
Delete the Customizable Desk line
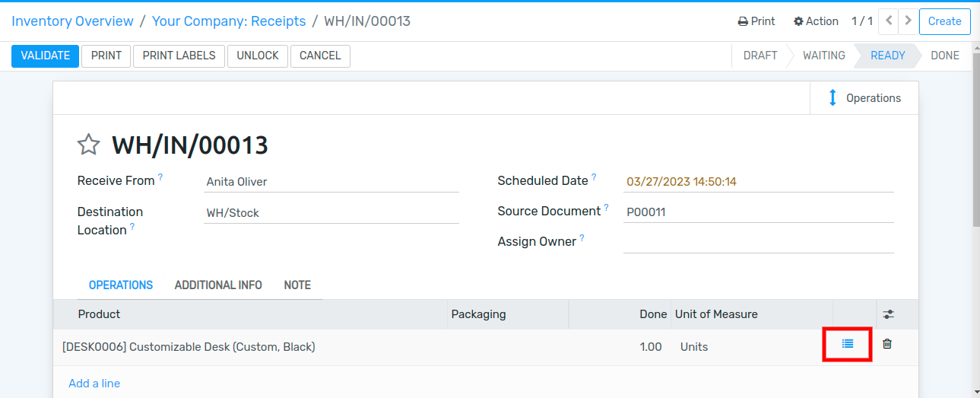886,344
